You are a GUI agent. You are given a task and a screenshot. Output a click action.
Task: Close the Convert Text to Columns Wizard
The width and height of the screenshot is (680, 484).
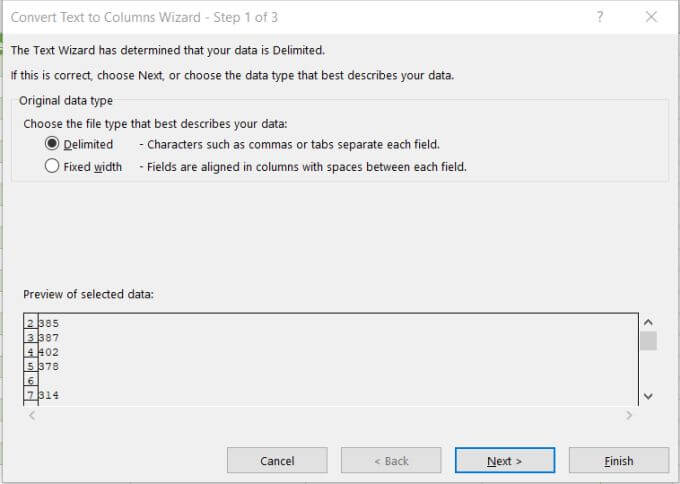coord(651,17)
